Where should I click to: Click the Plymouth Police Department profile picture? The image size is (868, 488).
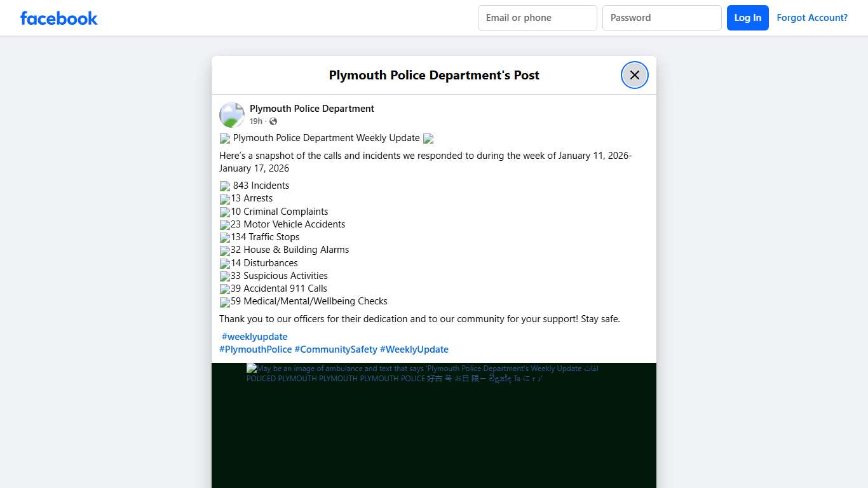231,114
